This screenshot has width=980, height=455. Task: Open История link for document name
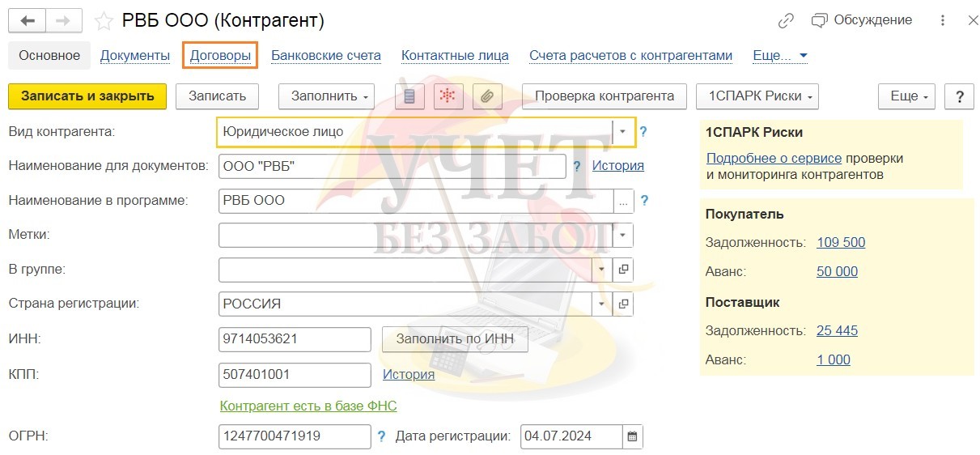click(618, 166)
